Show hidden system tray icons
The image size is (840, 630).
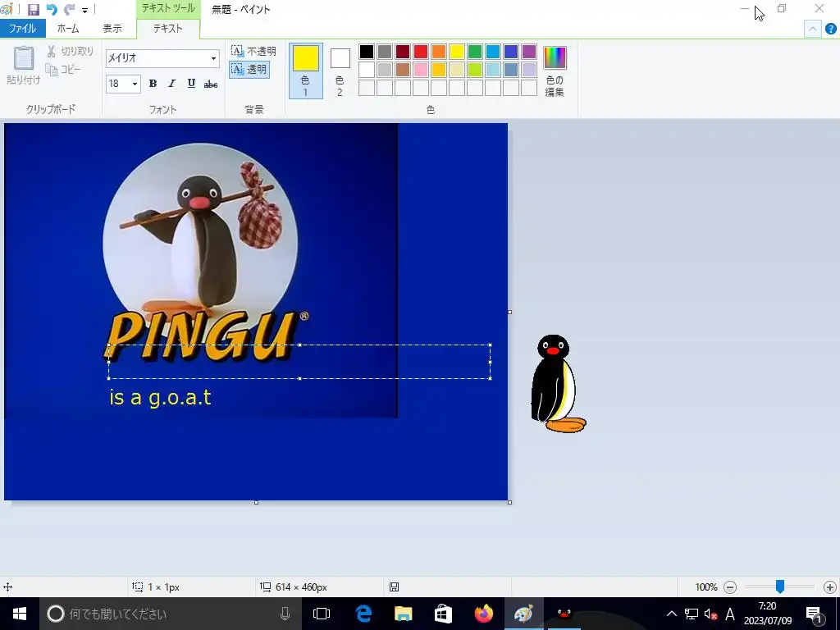(671, 614)
